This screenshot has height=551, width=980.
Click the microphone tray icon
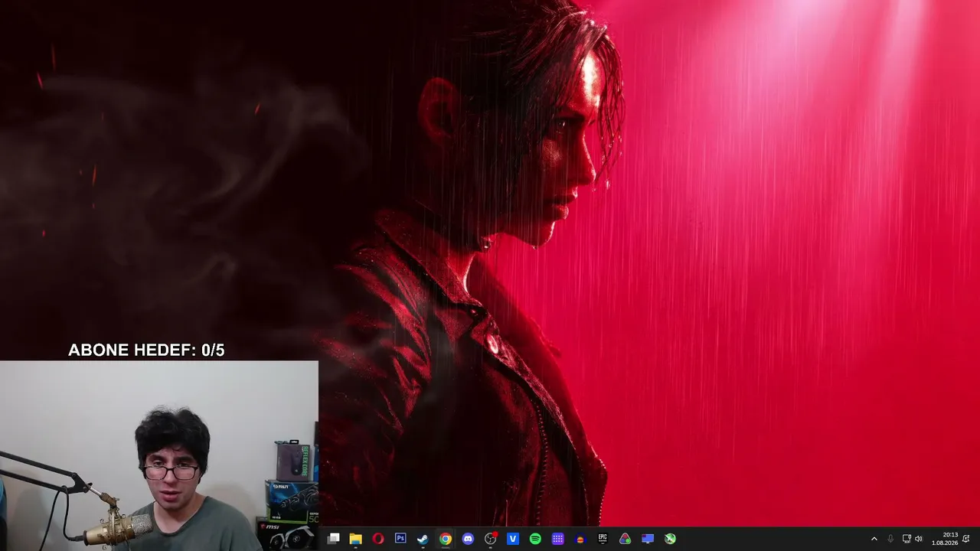890,539
